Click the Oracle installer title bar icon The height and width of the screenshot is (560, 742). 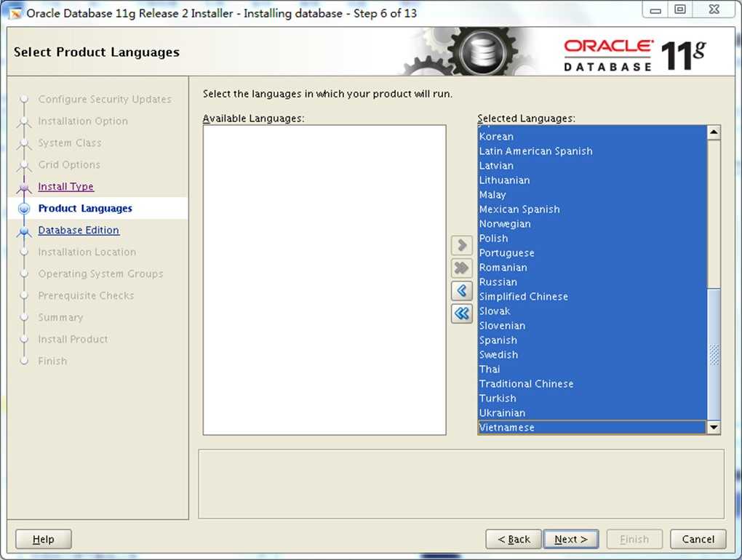tap(15, 13)
